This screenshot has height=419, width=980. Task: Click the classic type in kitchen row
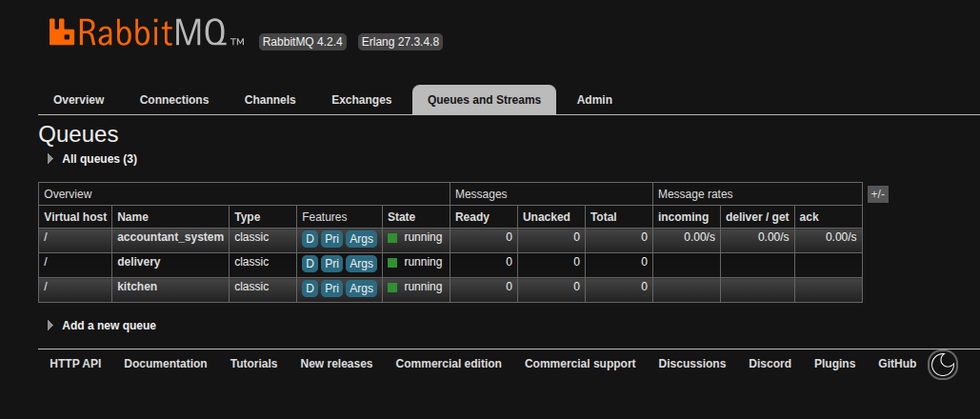251,287
